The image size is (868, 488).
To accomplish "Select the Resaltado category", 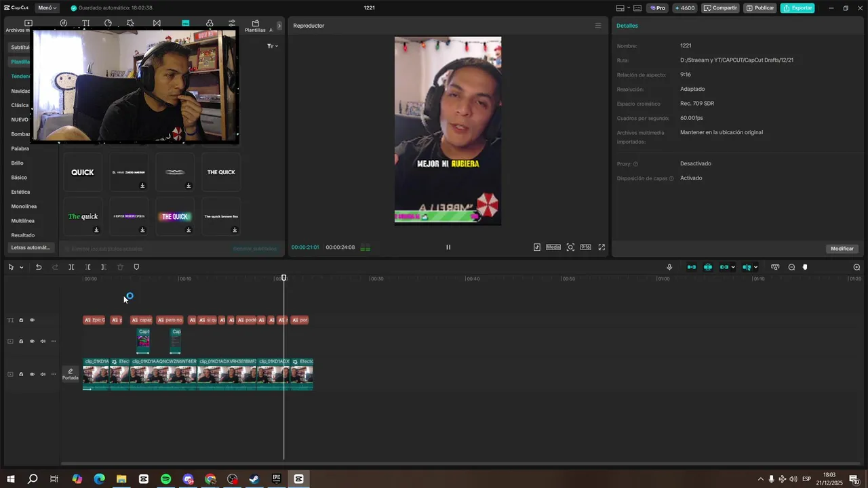I will (x=23, y=235).
